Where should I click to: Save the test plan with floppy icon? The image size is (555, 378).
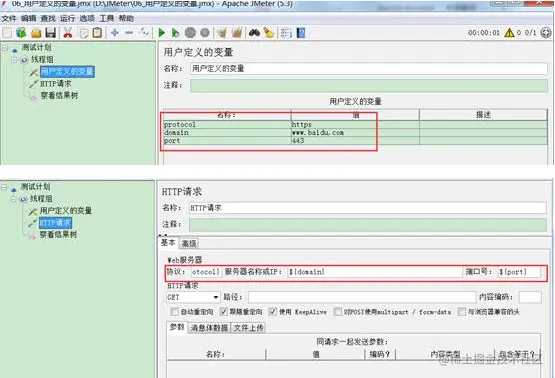coord(51,33)
